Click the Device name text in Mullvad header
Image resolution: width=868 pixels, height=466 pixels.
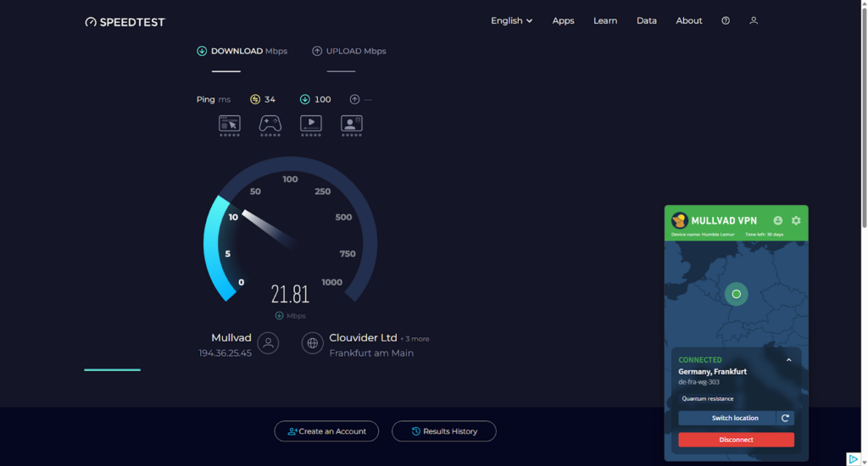(703, 235)
